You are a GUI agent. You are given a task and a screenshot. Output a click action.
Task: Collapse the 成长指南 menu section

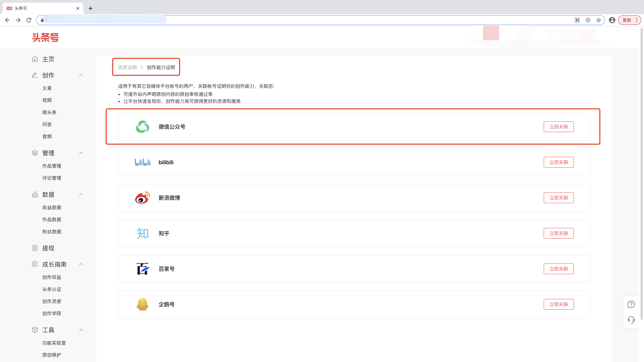[81, 264]
